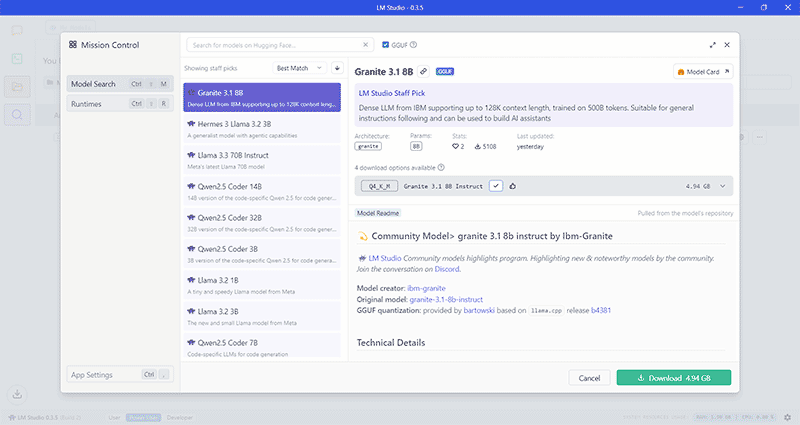
Task: Click the GGUF format badge
Action: click(x=445, y=71)
